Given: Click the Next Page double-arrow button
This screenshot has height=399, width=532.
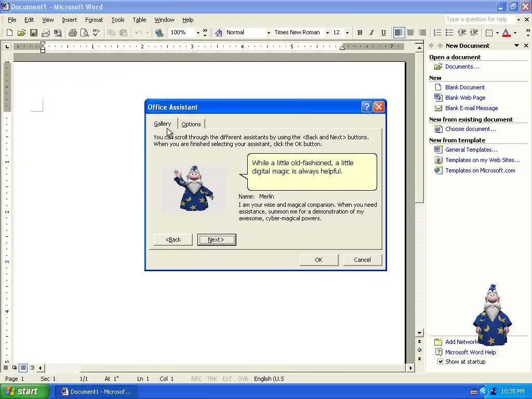Looking at the screenshot, I should 419,358.
